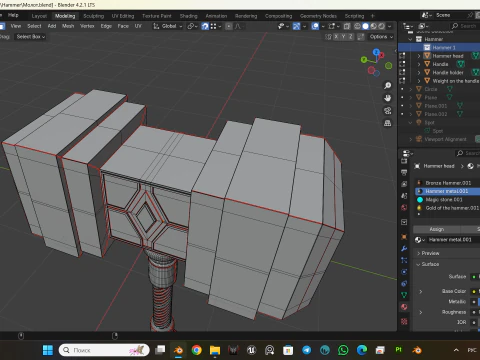Switch to the Geometry Nodes workspace tab
The image size is (480, 360).
[x=318, y=16]
